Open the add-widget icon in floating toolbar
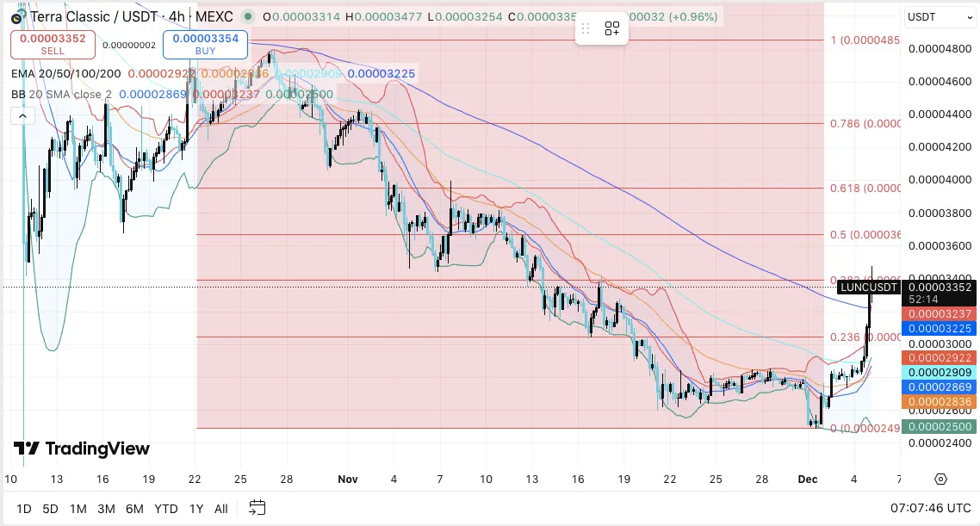 (612, 28)
